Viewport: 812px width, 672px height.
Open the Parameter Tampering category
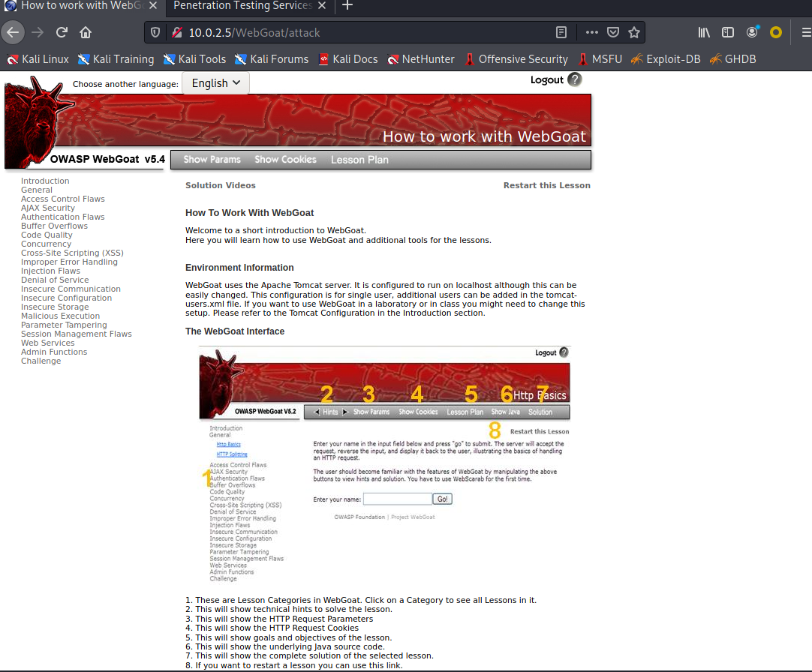(64, 325)
